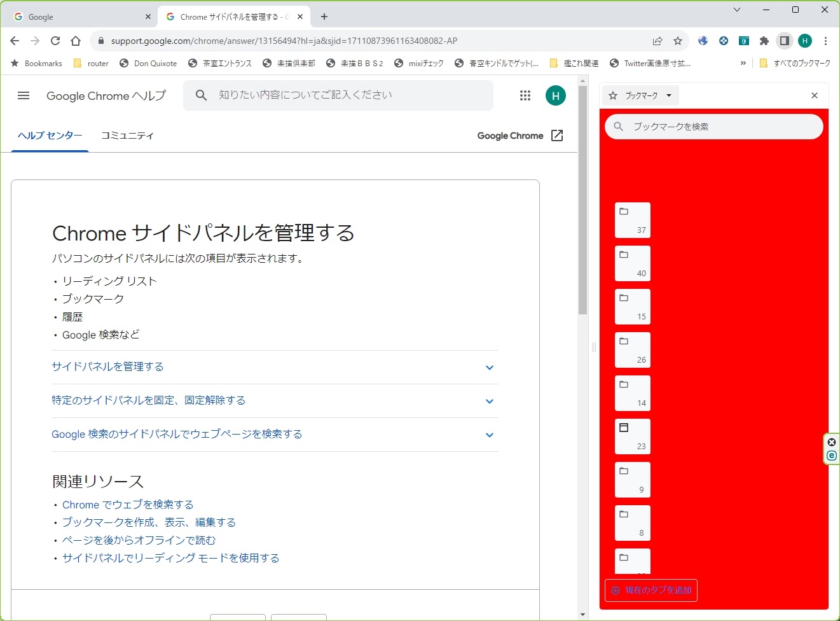Screen dimensions: 840x621
Task: Click the reload page icon
Action: coord(55,40)
